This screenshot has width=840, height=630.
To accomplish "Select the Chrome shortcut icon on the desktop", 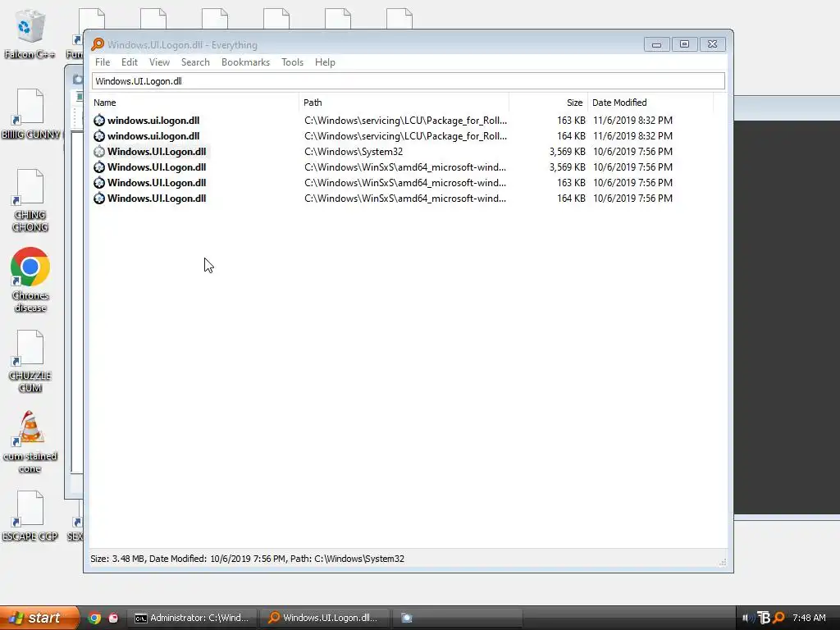I will tap(30, 267).
